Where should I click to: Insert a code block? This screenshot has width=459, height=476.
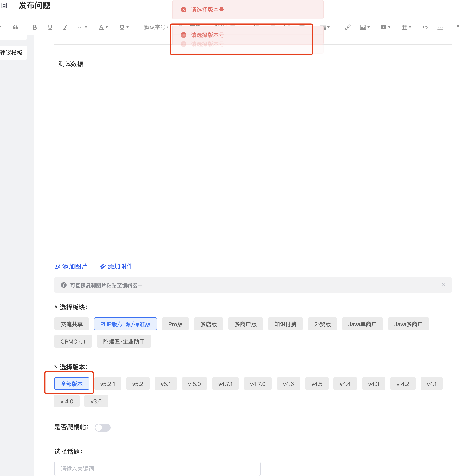point(425,27)
